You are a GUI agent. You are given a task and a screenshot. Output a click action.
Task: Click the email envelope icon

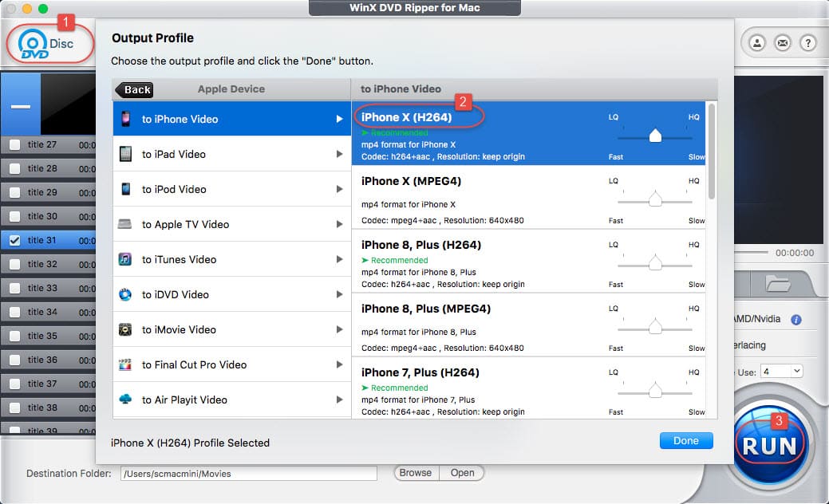pyautogui.click(x=783, y=43)
